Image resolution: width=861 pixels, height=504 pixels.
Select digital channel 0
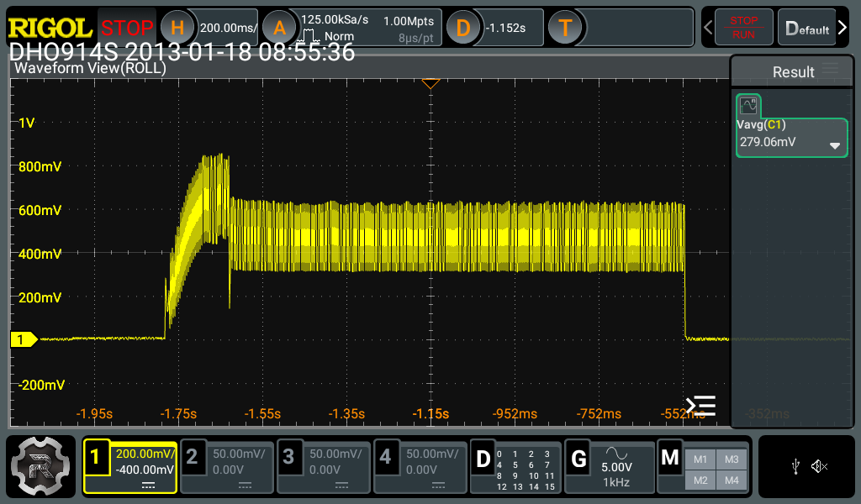pyautogui.click(x=499, y=454)
